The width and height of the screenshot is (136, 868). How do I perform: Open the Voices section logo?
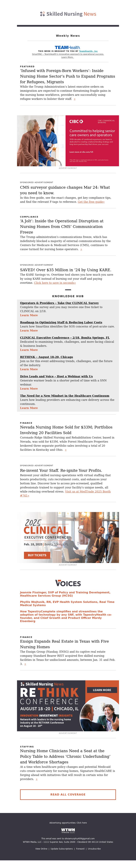(68, 583)
